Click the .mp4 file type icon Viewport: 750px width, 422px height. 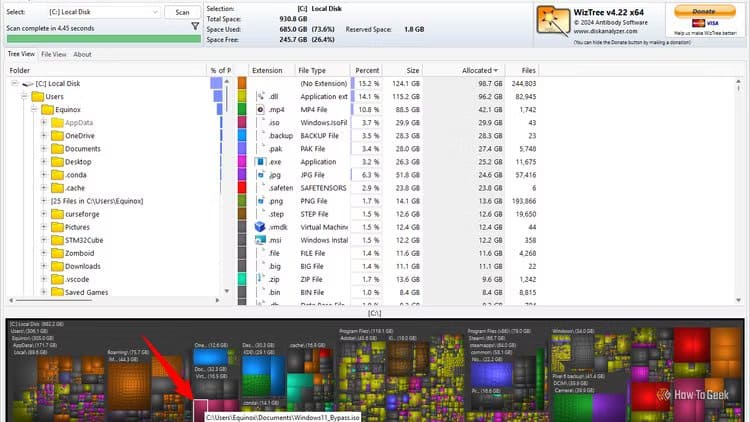[x=260, y=110]
